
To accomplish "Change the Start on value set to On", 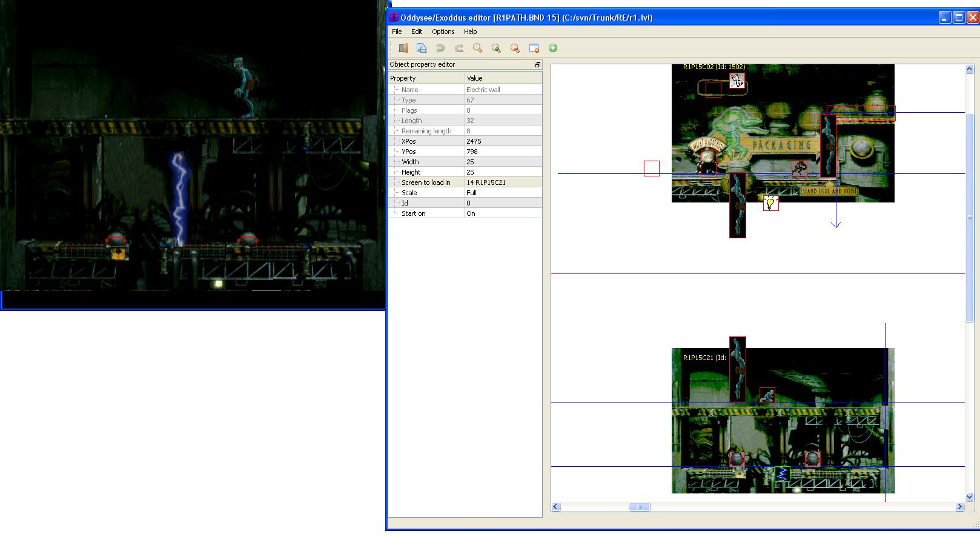I will tap(503, 213).
